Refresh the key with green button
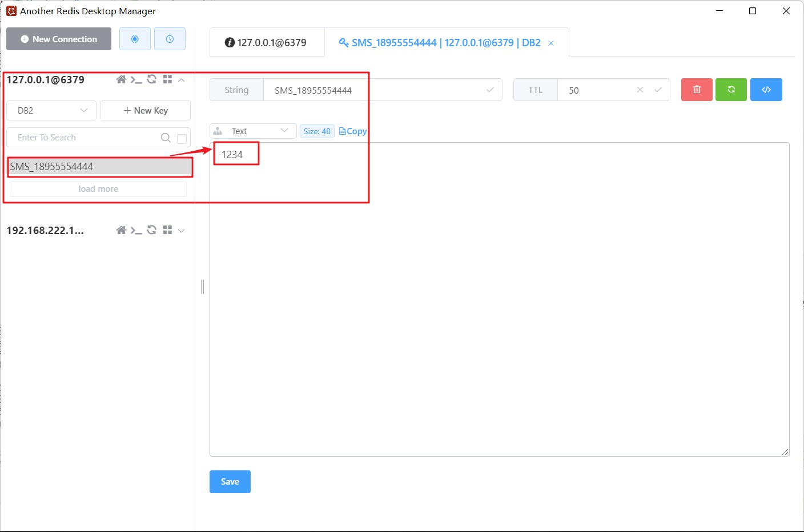Image resolution: width=804 pixels, height=532 pixels. click(731, 90)
